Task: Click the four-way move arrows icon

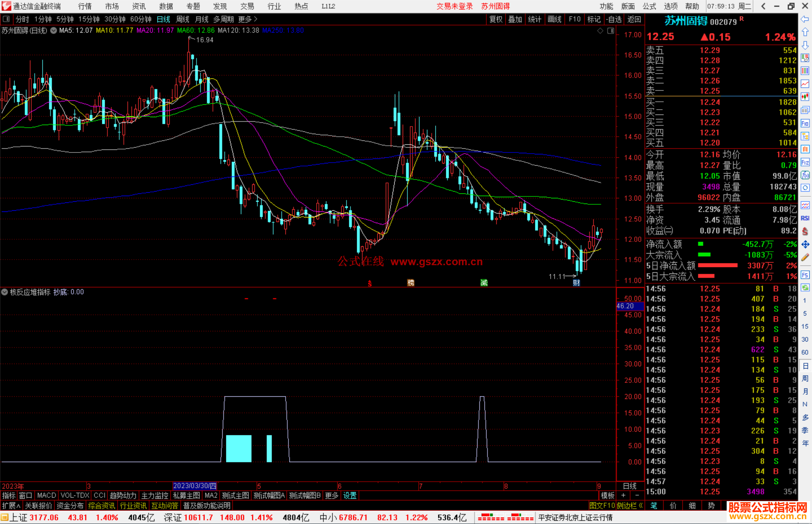Action: pyautogui.click(x=805, y=245)
